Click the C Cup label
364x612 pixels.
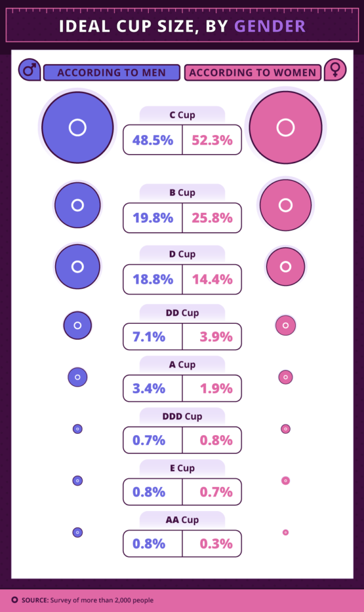(x=182, y=115)
